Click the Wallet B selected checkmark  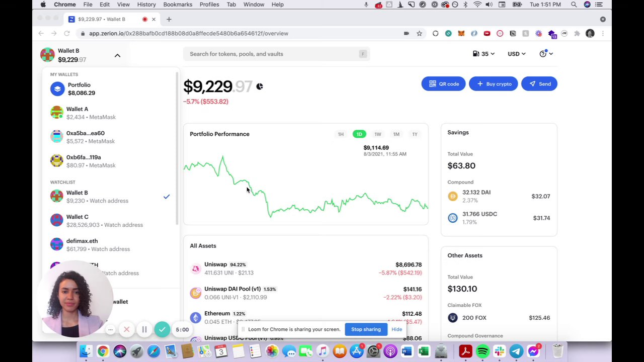point(167,197)
